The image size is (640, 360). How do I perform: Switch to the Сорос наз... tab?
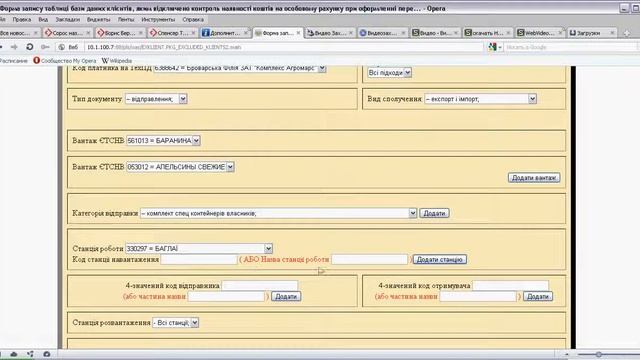(64, 33)
